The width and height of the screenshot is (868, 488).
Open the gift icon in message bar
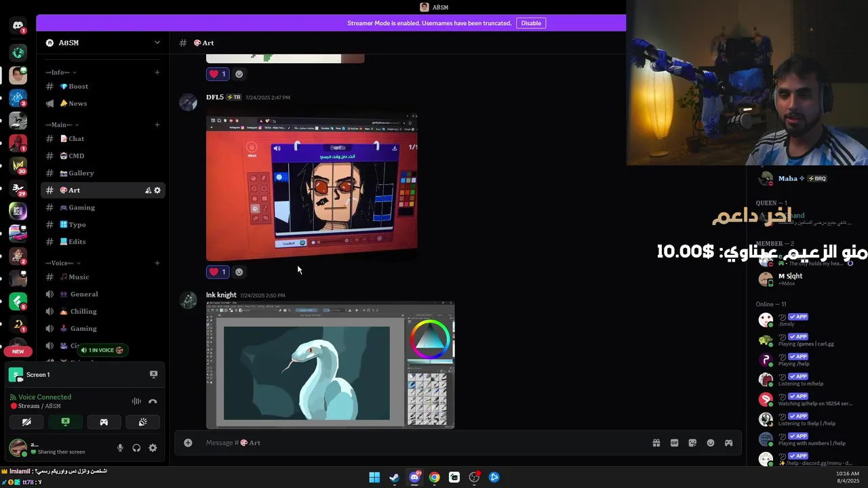[656, 443]
